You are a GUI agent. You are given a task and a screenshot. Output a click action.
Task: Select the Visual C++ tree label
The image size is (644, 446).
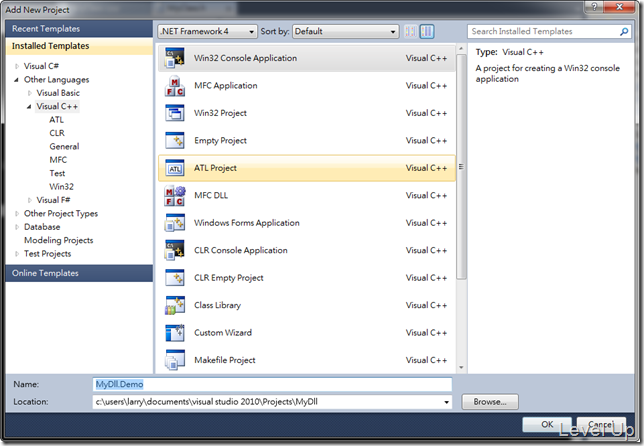point(57,106)
